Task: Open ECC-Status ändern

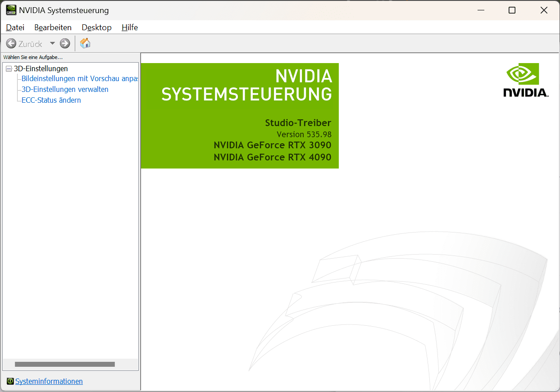Action: (x=51, y=100)
